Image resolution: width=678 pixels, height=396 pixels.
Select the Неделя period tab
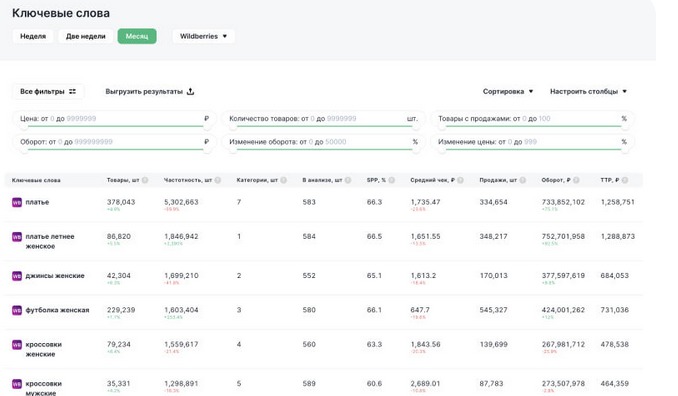[33, 36]
